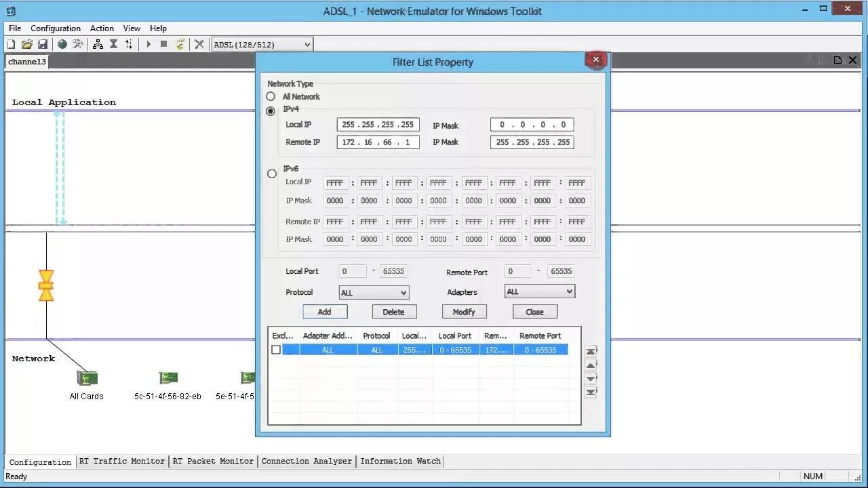Screen dimensions: 868x488
Task: Select the All Cards network adapter icon
Action: pyautogui.click(x=87, y=378)
